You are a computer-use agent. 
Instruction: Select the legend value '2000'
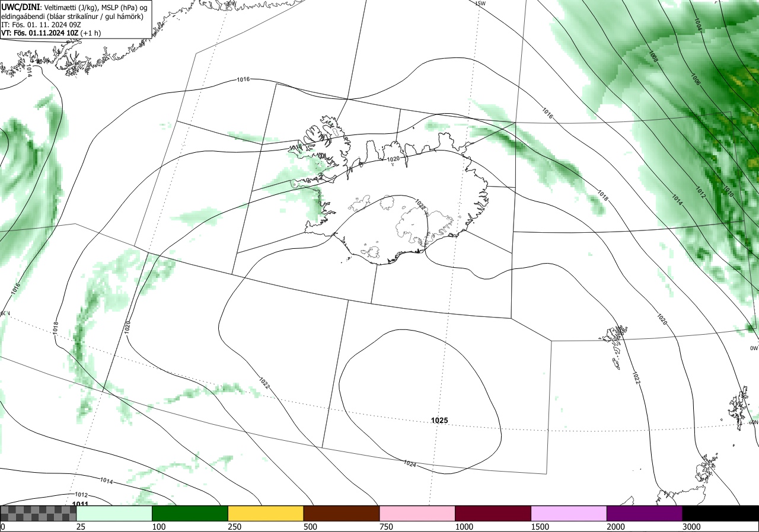(617, 527)
